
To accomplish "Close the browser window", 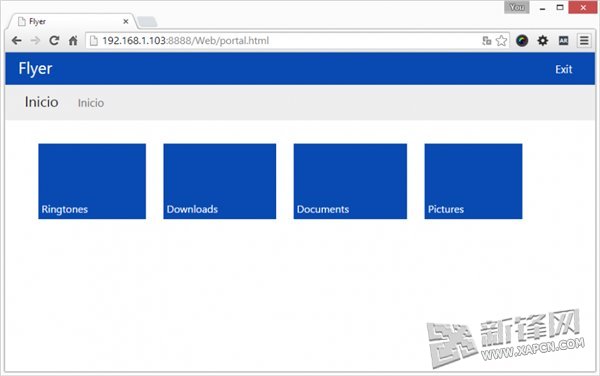I will pos(583,7).
